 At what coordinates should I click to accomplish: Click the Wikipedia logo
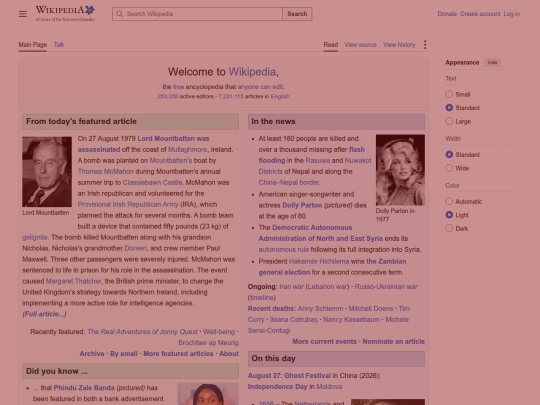(x=65, y=14)
